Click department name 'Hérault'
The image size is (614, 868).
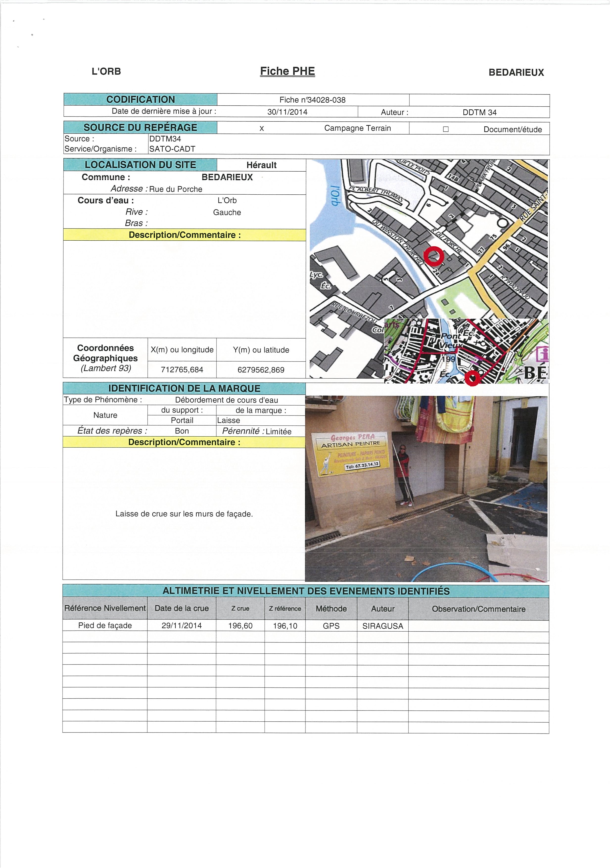261,165
